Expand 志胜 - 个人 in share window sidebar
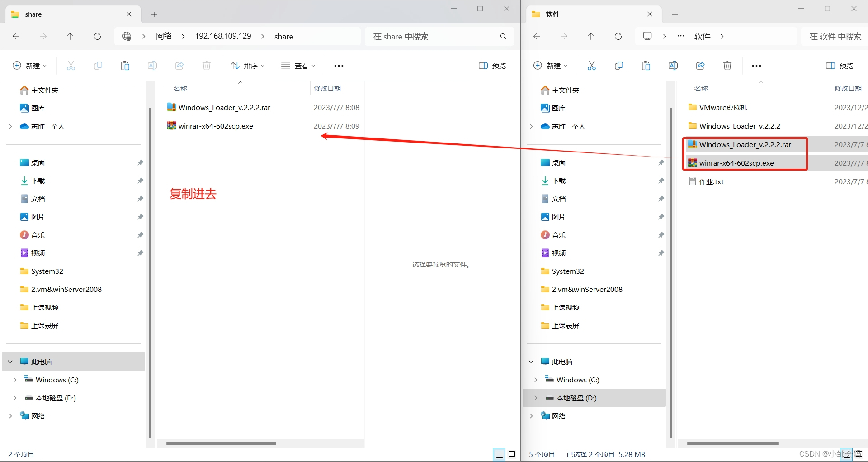This screenshot has width=868, height=462. click(10, 126)
